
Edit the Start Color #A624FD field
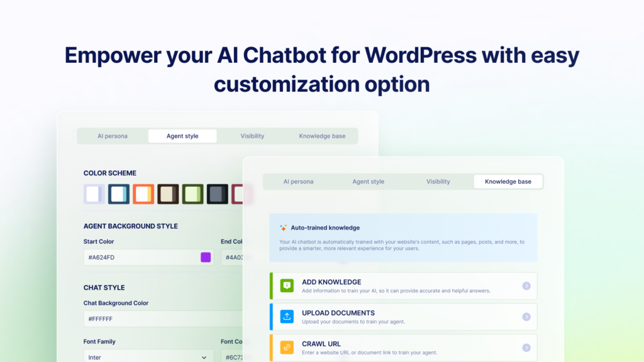click(x=148, y=257)
